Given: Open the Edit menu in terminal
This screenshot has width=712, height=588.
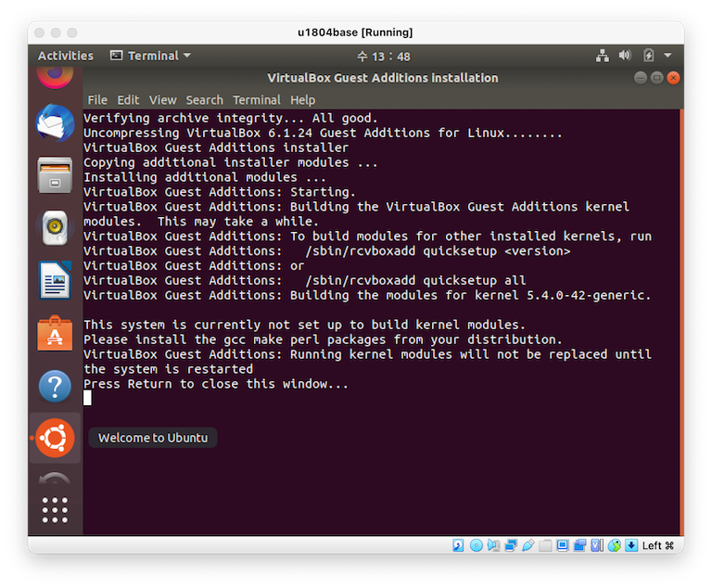Looking at the screenshot, I should tap(128, 100).
